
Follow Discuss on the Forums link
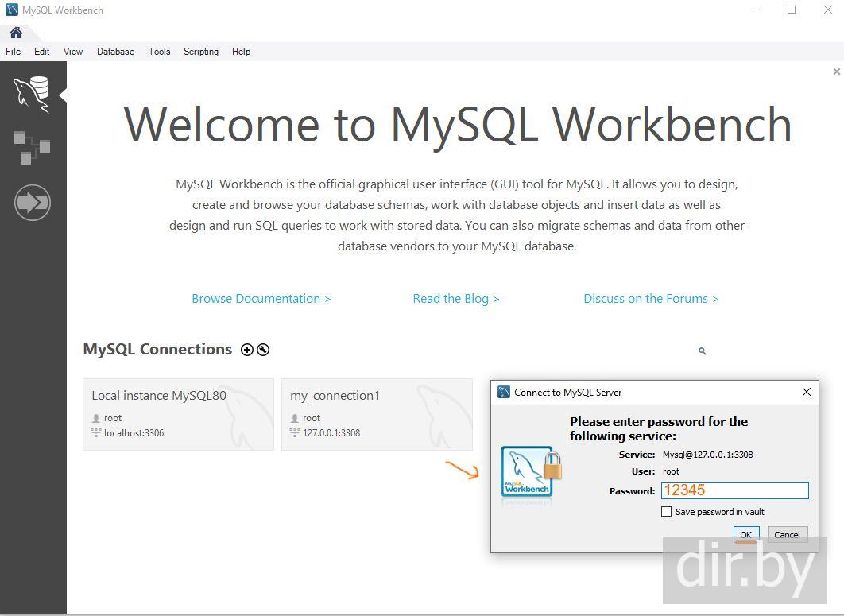[651, 299]
